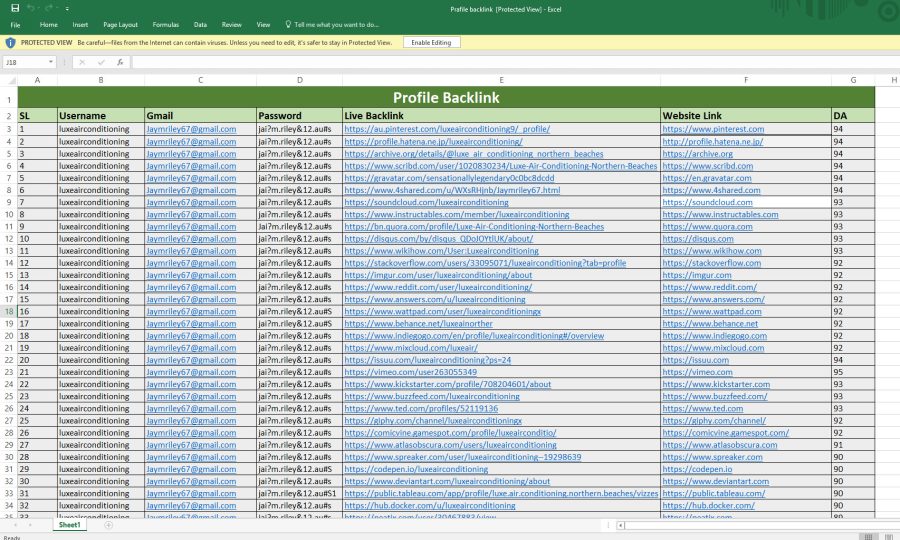Open the https://www.kickstarter.com website link

pos(716,384)
